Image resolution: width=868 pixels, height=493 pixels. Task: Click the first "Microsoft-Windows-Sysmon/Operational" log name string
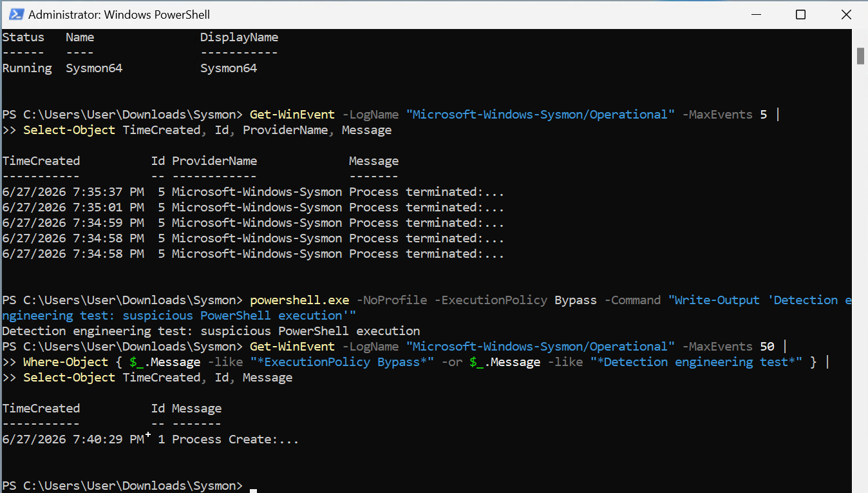pos(540,115)
